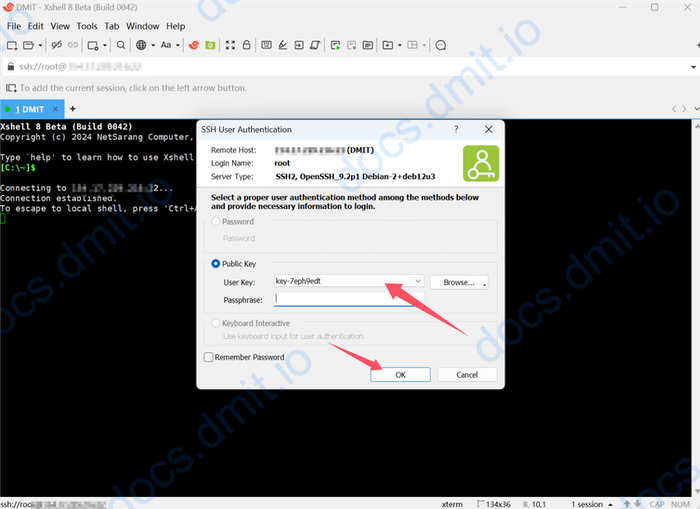
Task: Click the add-session arrow icon below address bar
Action: coord(11,88)
